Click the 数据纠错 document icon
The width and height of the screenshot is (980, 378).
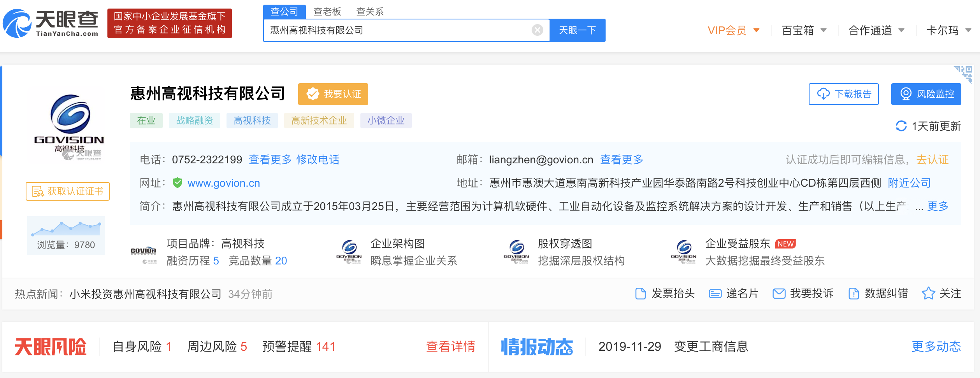point(854,294)
